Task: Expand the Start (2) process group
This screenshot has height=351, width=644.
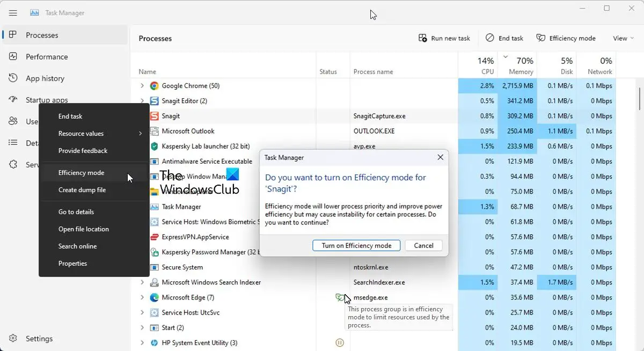Action: (142, 327)
